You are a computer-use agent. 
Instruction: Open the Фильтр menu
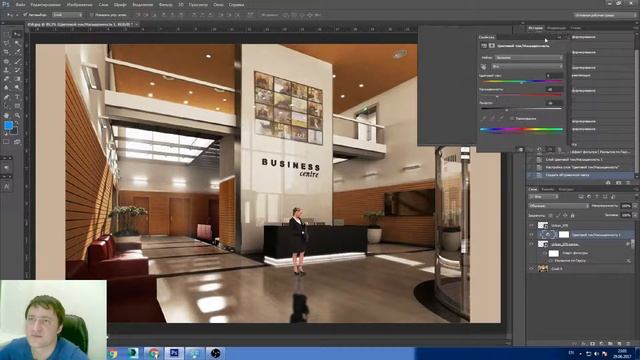[165, 5]
